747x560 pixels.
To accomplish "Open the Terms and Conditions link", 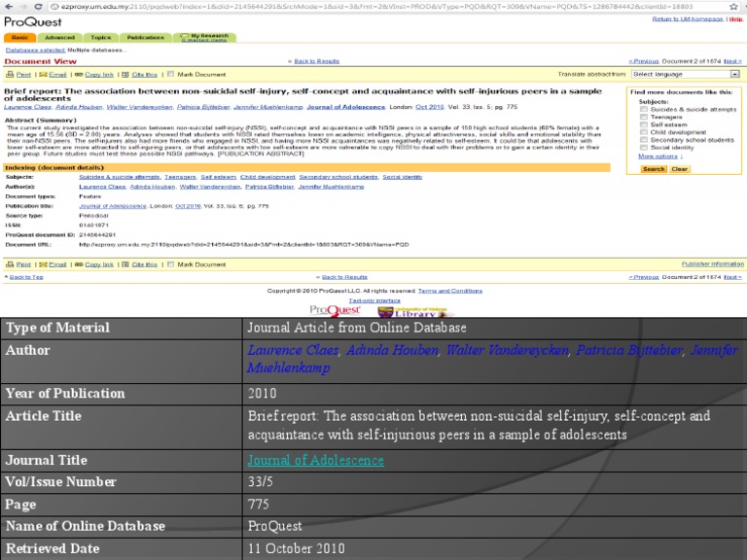I will [x=450, y=291].
